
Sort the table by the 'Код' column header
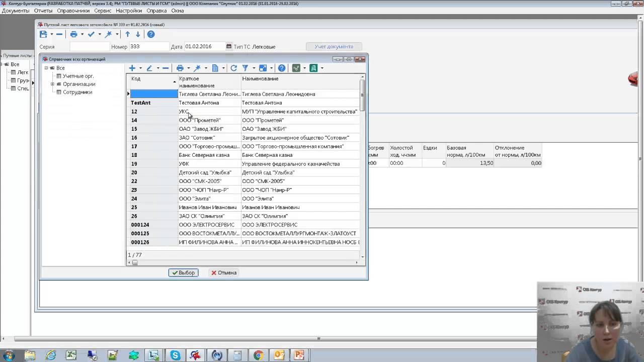(153, 82)
